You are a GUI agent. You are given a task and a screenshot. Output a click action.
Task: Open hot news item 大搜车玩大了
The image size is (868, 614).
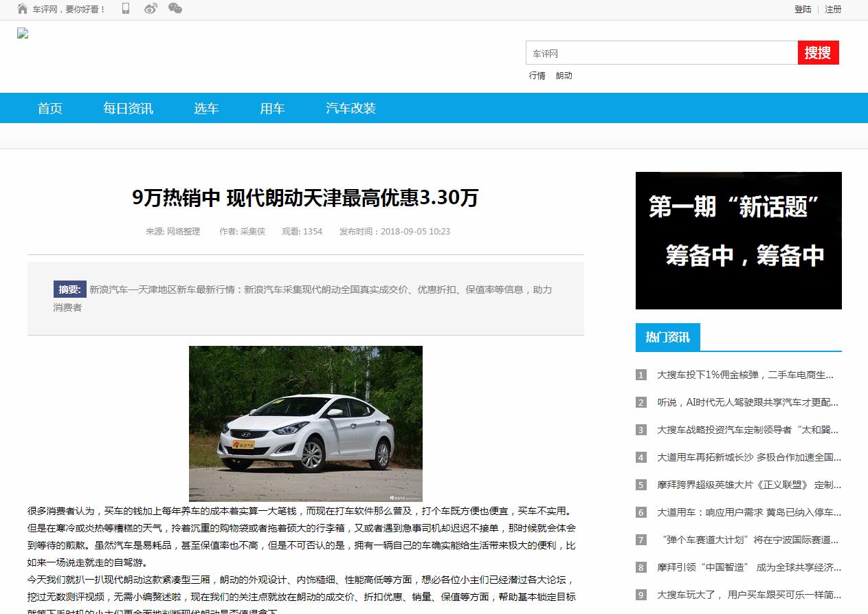749,595
